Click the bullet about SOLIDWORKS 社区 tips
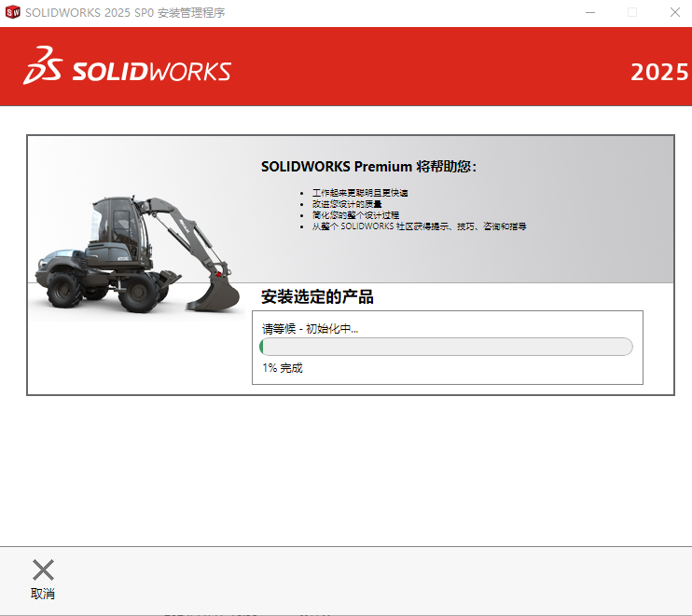 pos(420,226)
